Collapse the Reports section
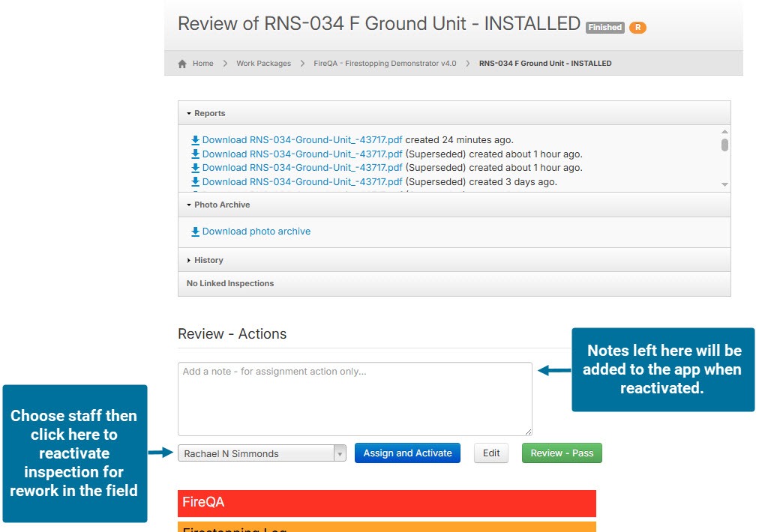The image size is (759, 532). click(x=206, y=114)
